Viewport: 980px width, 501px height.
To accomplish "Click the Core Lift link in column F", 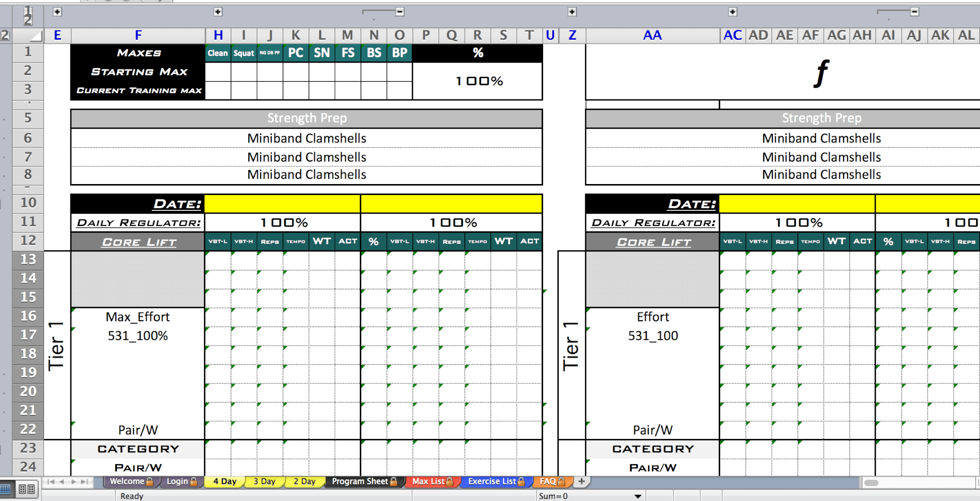I will (x=139, y=242).
